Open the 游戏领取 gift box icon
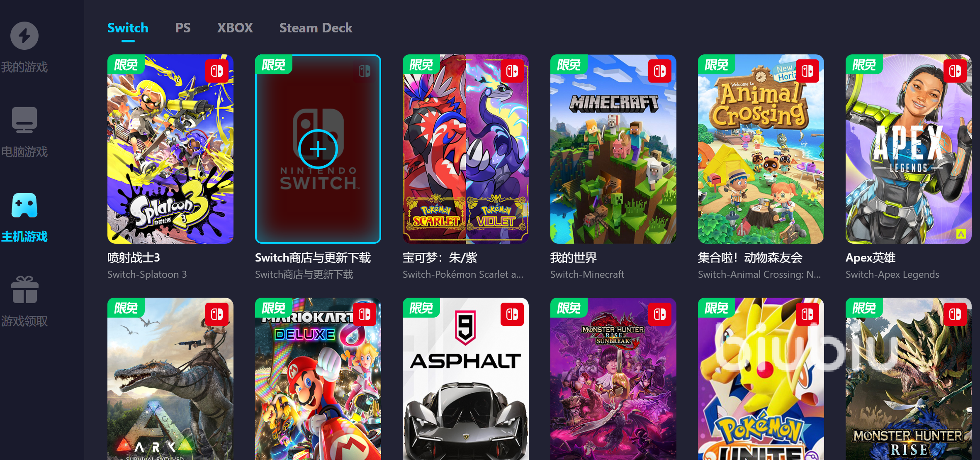Screen dimensions: 980x460 coord(24,289)
